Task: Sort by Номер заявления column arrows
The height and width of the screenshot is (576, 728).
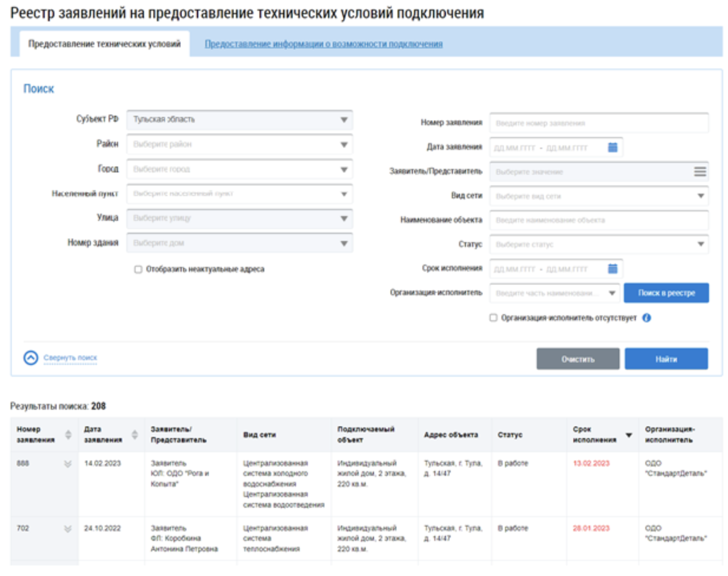Action: 68,434
